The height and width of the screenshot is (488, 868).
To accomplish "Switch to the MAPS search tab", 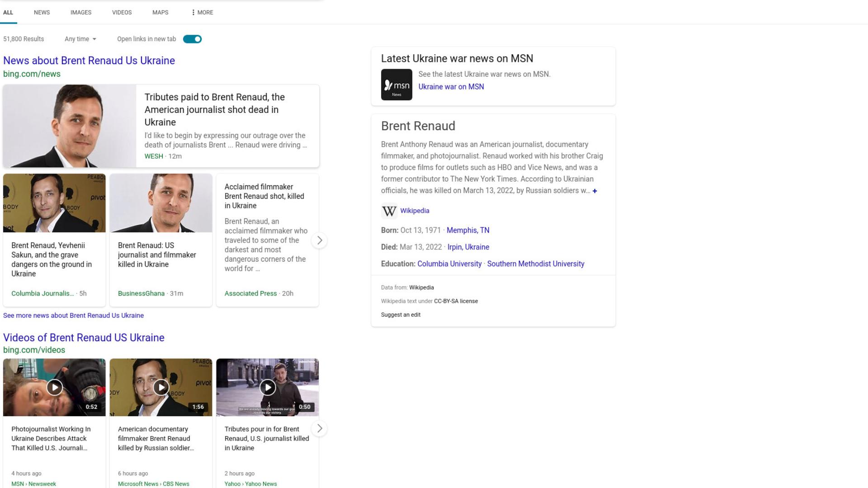I will click(x=160, y=12).
